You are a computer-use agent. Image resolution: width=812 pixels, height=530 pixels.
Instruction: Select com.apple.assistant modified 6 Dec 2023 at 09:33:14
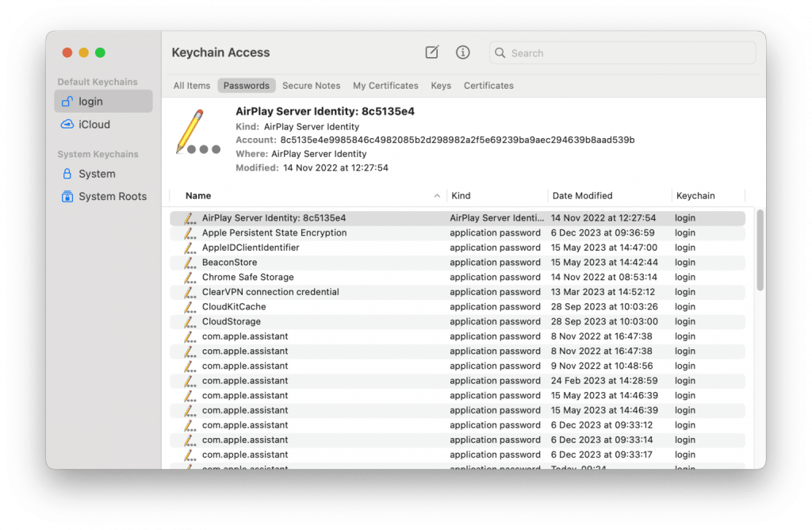point(458,440)
